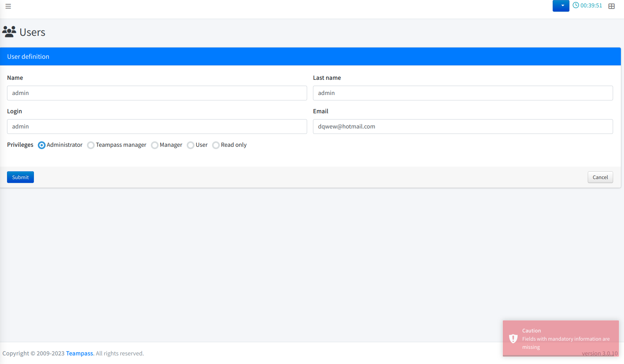Open the sidebar hamburger menu
624x364 pixels.
(x=8, y=6)
